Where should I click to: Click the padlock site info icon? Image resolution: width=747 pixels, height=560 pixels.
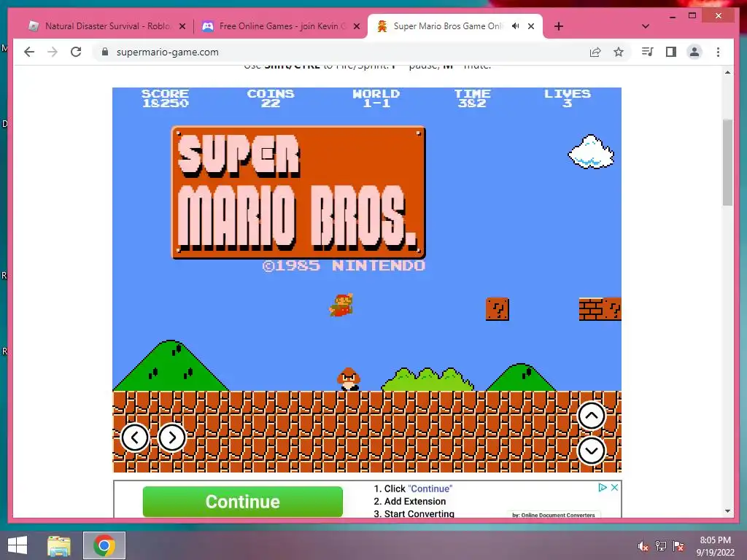click(105, 52)
